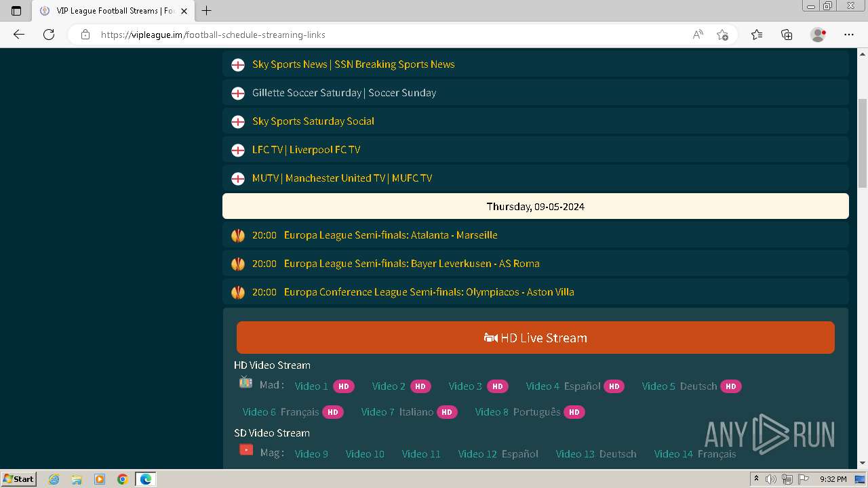Expand Atalanta - Marseille match row
Image resolution: width=868 pixels, height=488 pixels.
[x=536, y=235]
